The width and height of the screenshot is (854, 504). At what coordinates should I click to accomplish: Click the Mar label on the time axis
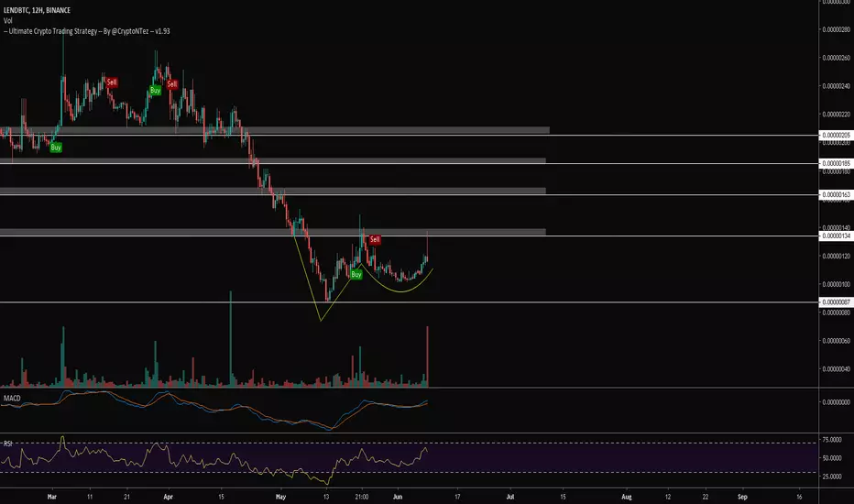coord(51,497)
